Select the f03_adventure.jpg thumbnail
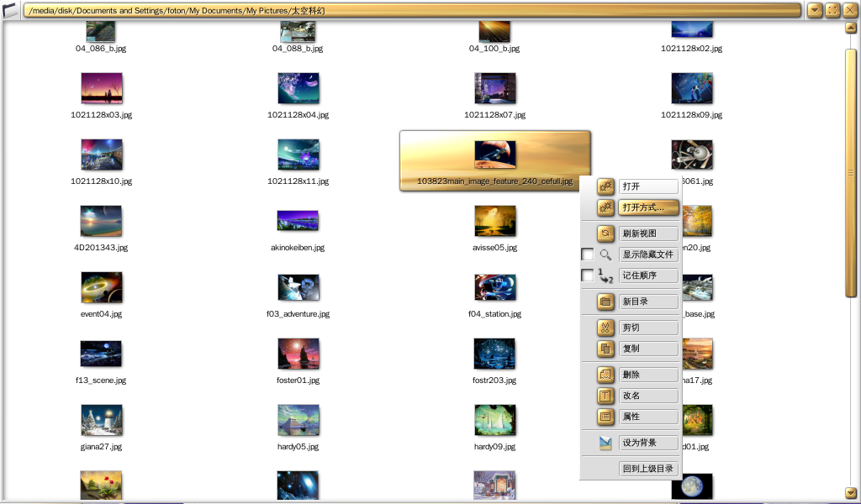 298,287
